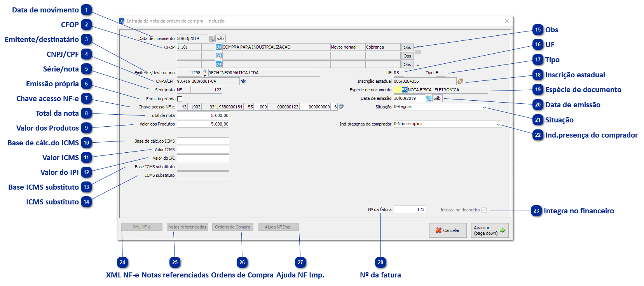Screen dimensions: 644x286
Task: Click the Série field containing NE
Action: pos(183,90)
